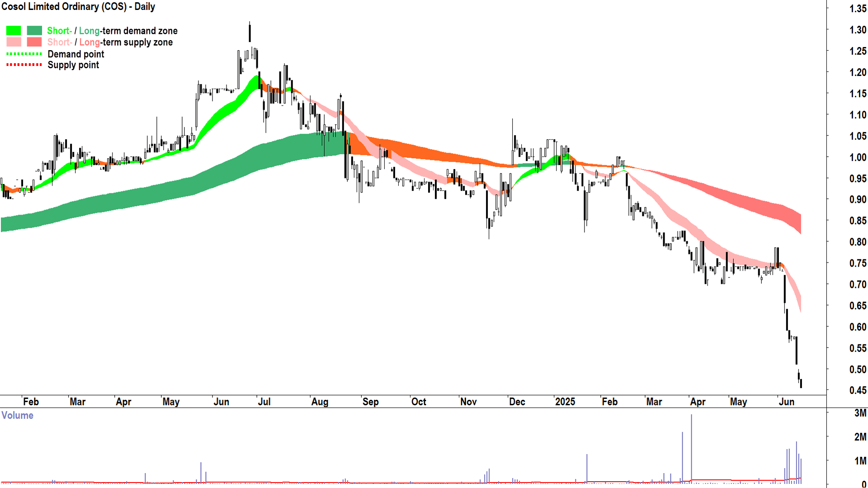Click the 0.85 price axis label

858,221
